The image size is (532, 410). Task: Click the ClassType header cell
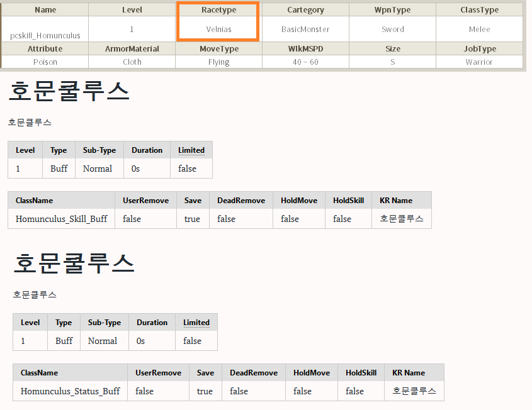[479, 10]
